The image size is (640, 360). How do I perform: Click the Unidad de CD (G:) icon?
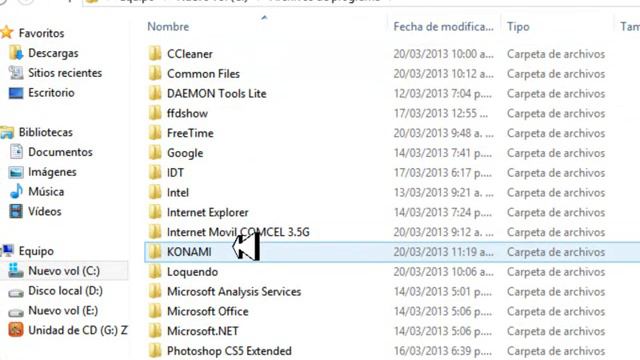click(x=16, y=330)
